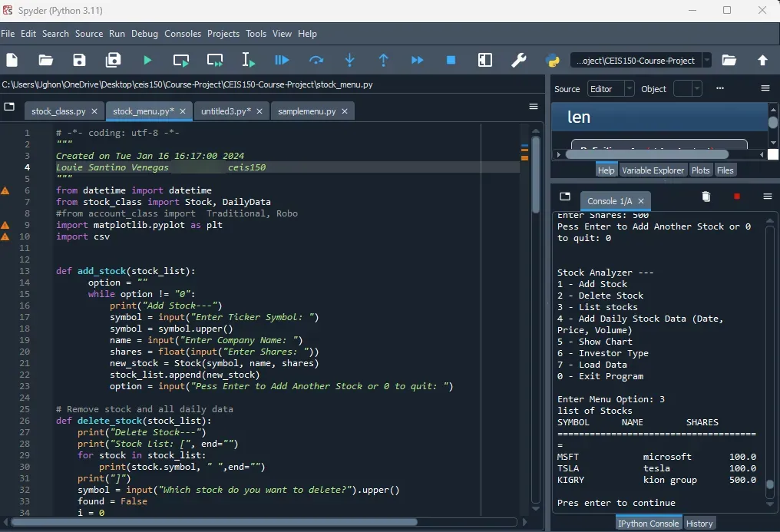Open file using the folder toolbar icon
The height and width of the screenshot is (532, 780).
[x=46, y=60]
